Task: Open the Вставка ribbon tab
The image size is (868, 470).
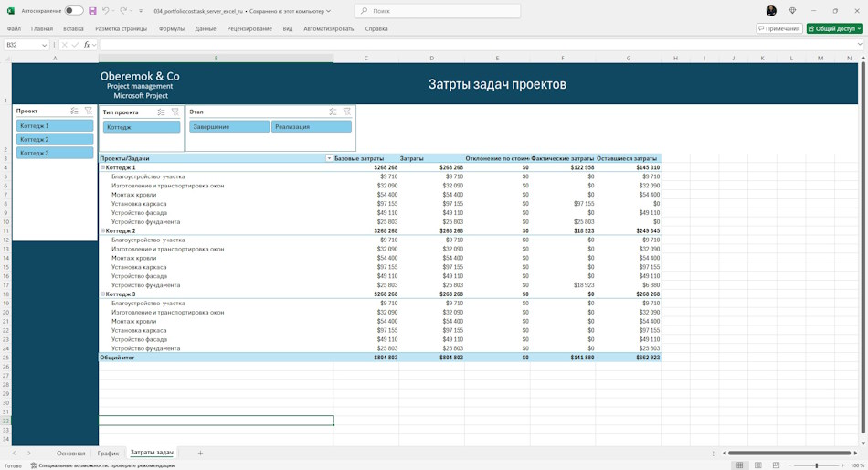Action: tap(73, 28)
